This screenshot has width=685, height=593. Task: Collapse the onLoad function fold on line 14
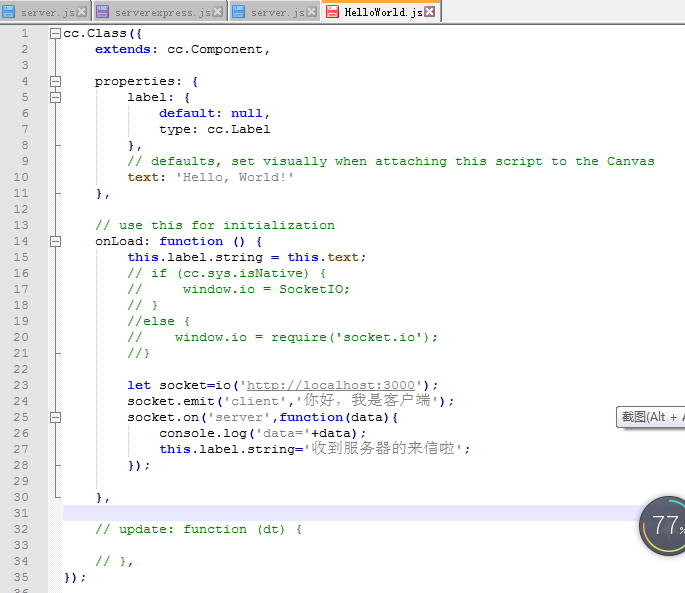(55, 241)
